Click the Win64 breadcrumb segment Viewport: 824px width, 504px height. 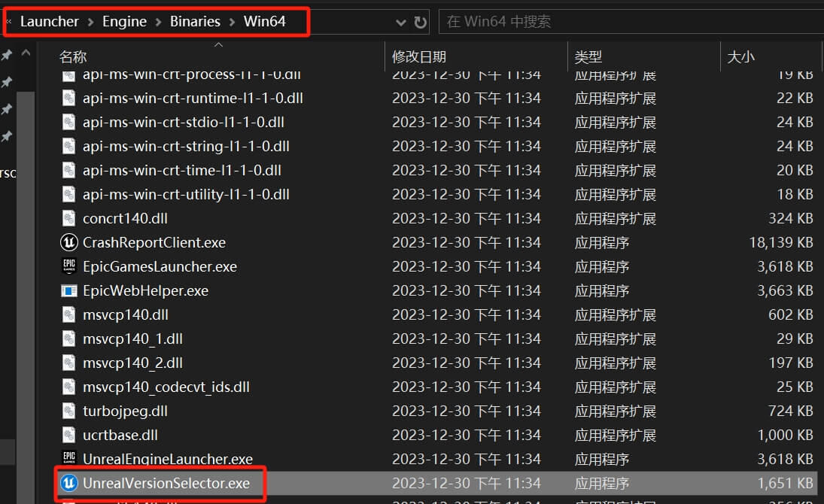[264, 22]
